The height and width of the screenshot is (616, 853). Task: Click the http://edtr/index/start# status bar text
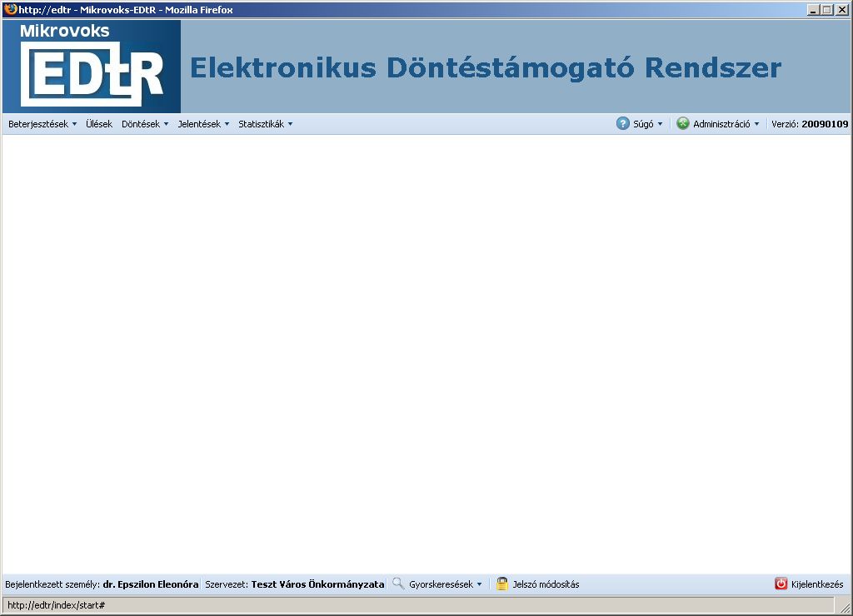[56, 605]
